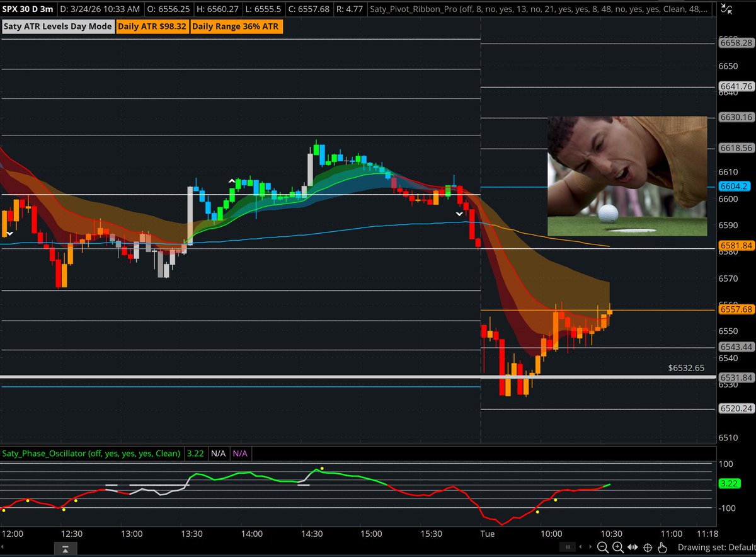Open the Drawing set: Default selector

[716, 548]
